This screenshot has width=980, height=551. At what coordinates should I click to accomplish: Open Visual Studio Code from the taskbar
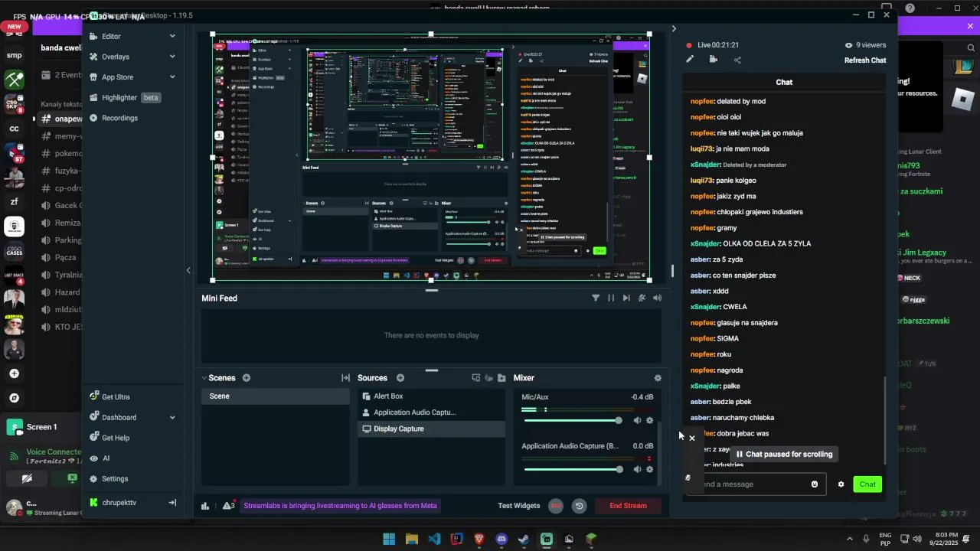434,540
